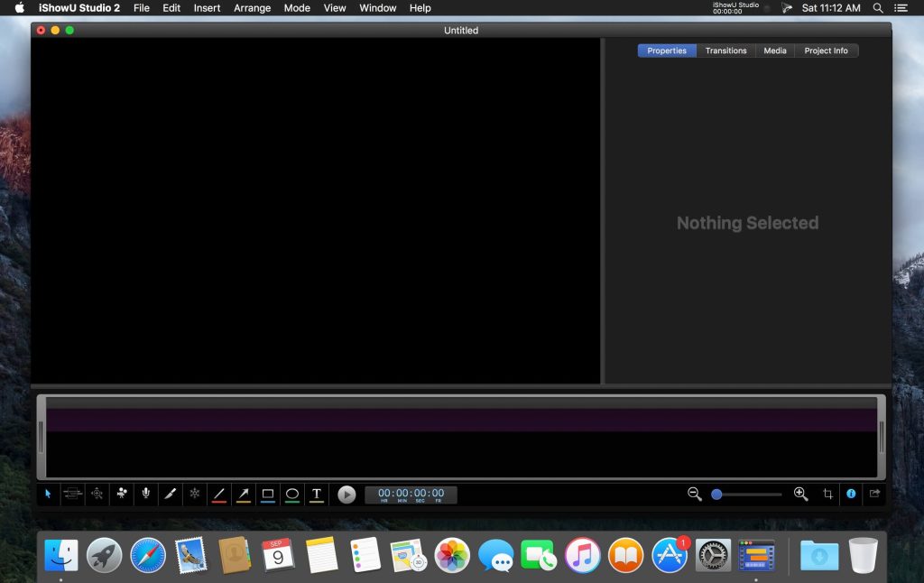Image resolution: width=924 pixels, height=583 pixels.
Task: Select the rectangle shape tool
Action: tap(267, 494)
